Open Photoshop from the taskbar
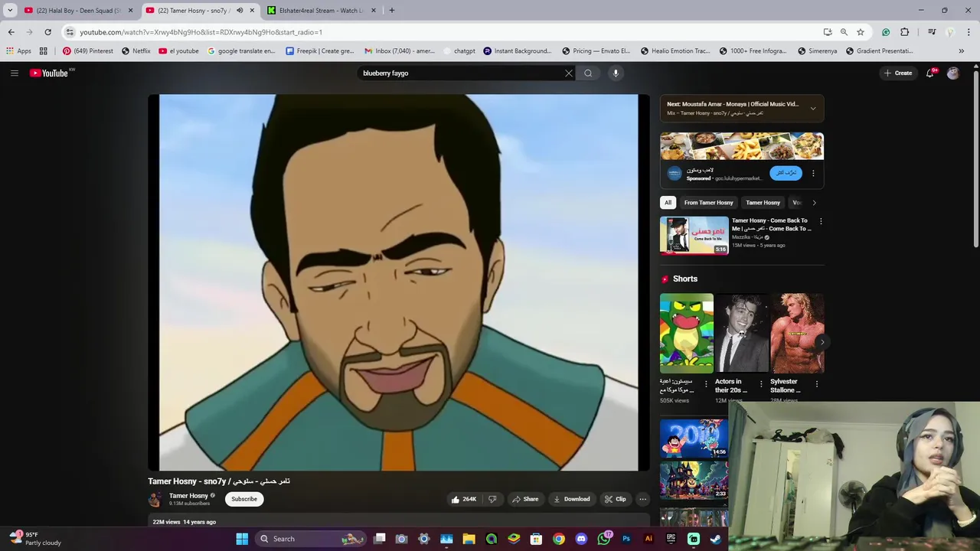Screen dimensions: 980x551 [626, 539]
